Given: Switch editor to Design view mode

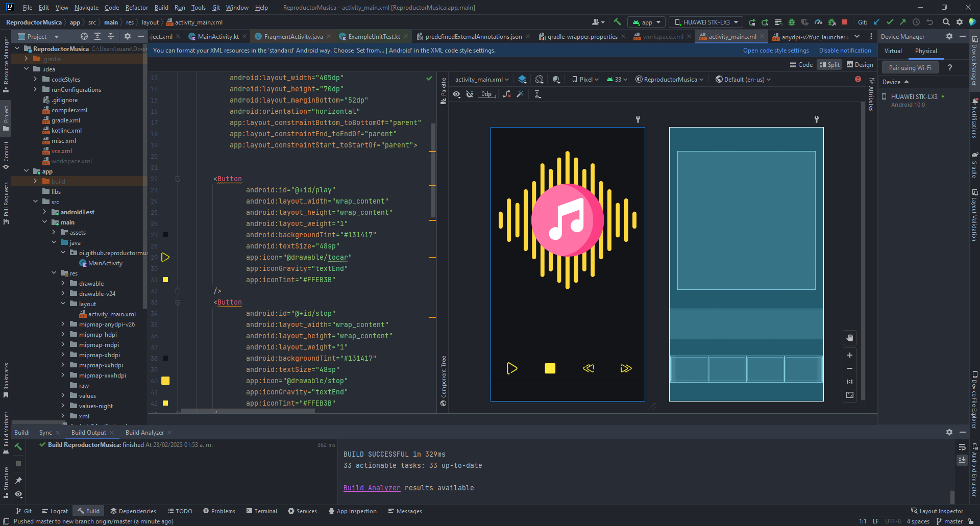Looking at the screenshot, I should click(x=860, y=64).
